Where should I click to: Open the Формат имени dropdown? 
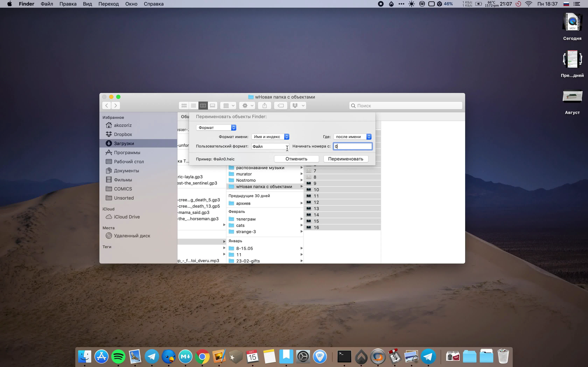[270, 136]
